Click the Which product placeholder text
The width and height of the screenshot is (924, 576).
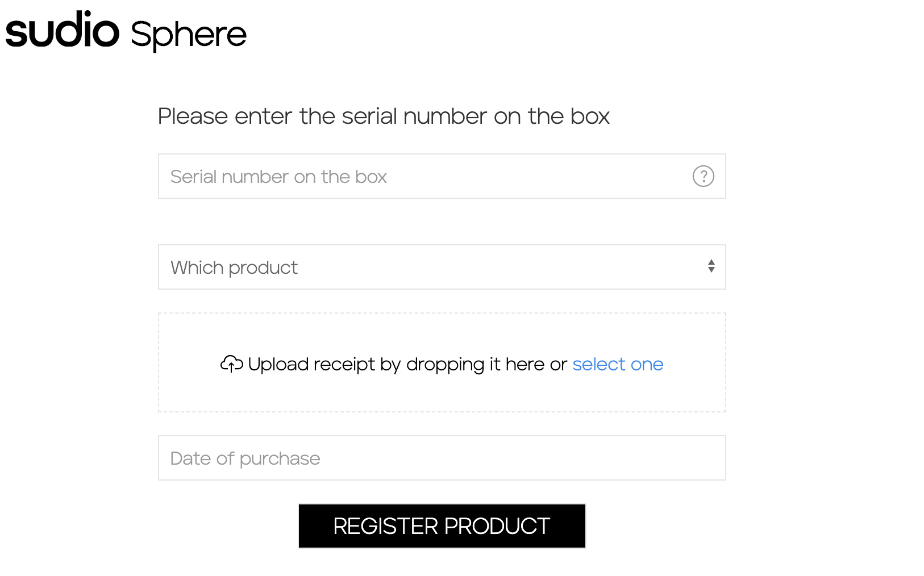point(234,268)
